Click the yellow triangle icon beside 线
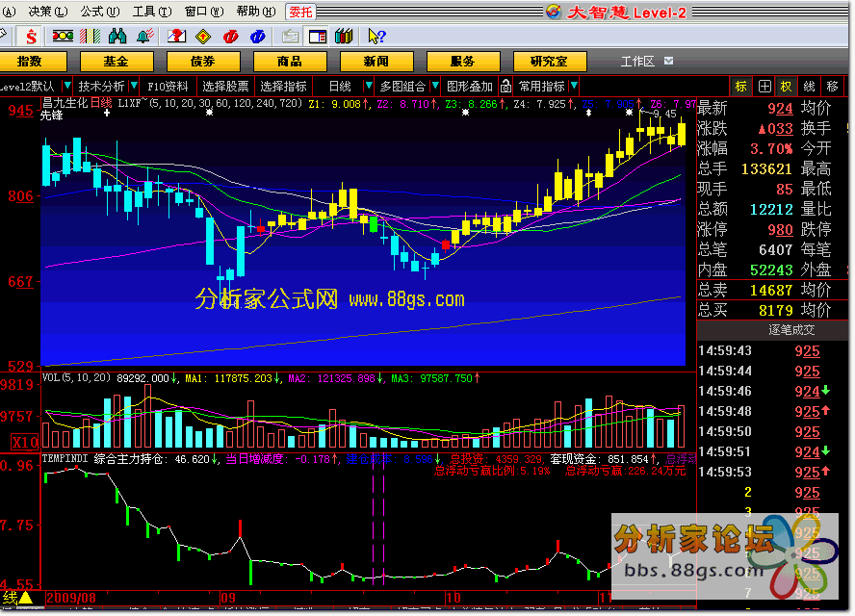 pos(26,598)
